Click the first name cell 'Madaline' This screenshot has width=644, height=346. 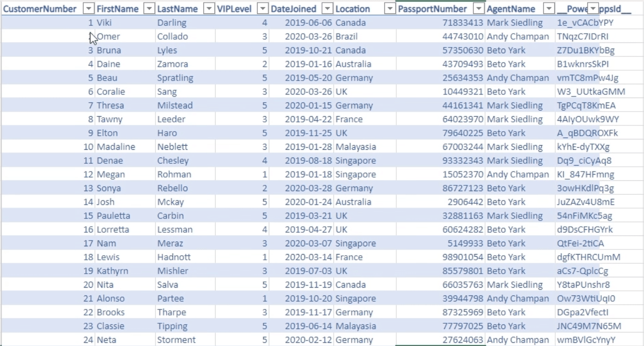tap(125, 147)
